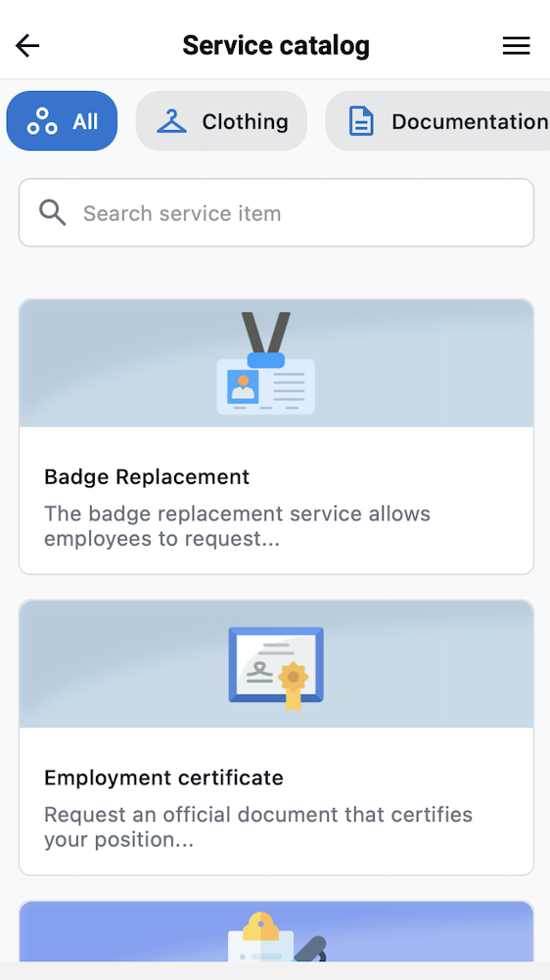Click the certificate with ribbon illustration
The image size is (550, 980).
tap(276, 668)
